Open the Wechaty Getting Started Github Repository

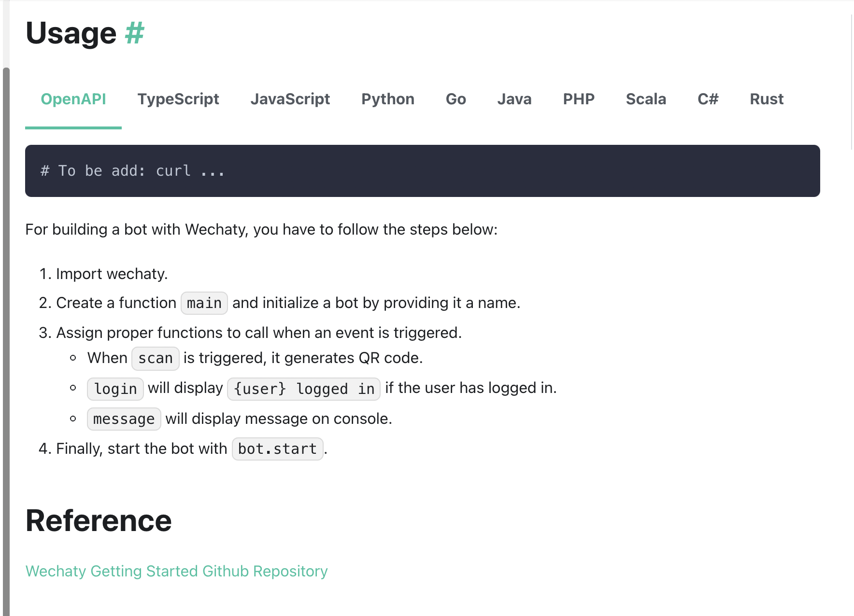pyautogui.click(x=176, y=571)
